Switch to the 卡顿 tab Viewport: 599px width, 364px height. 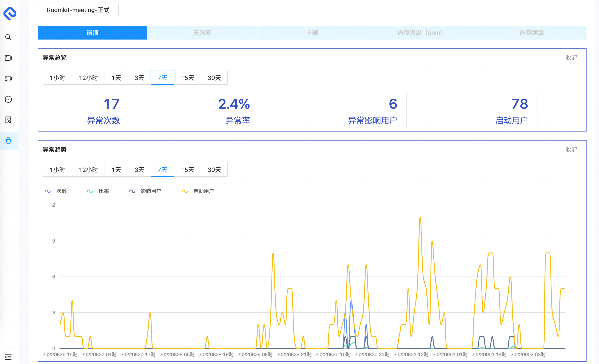click(x=312, y=32)
